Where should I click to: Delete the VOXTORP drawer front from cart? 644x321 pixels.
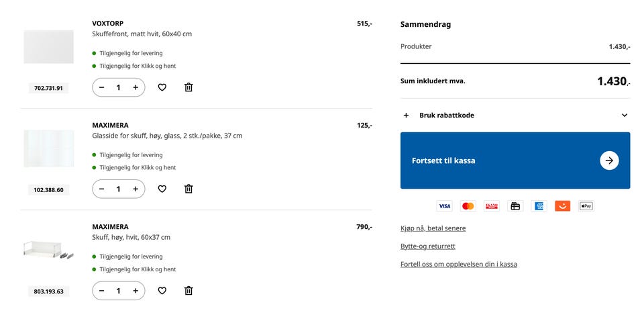pos(189,87)
